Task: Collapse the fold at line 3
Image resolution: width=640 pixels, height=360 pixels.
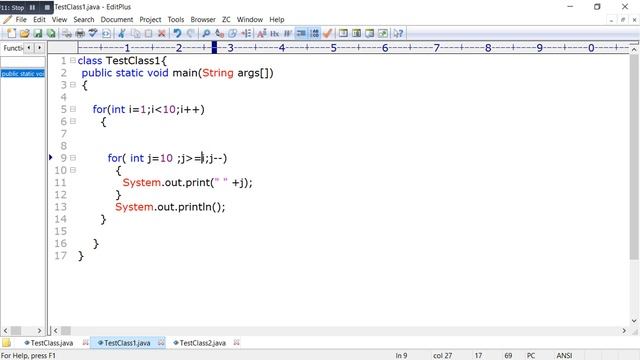Action: [x=73, y=85]
